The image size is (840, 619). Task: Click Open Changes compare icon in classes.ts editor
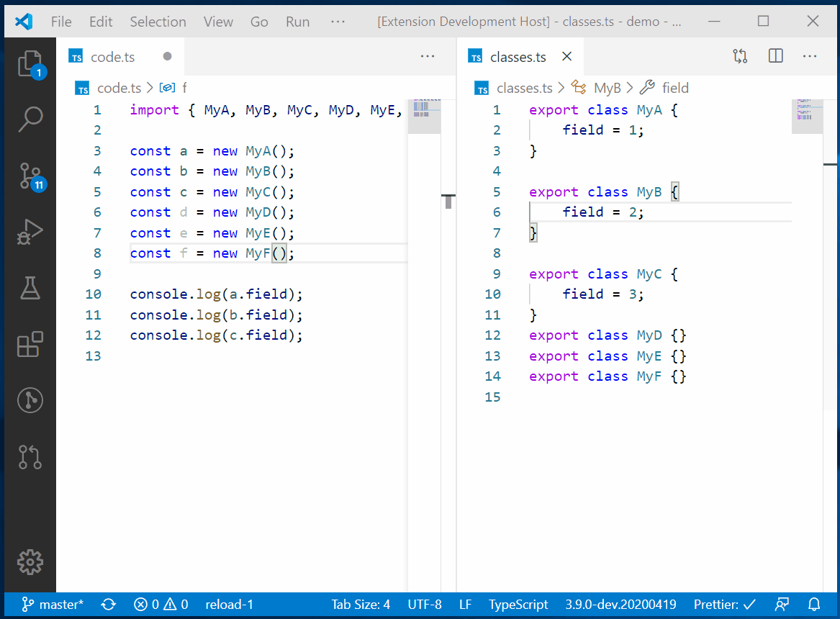pyautogui.click(x=741, y=56)
